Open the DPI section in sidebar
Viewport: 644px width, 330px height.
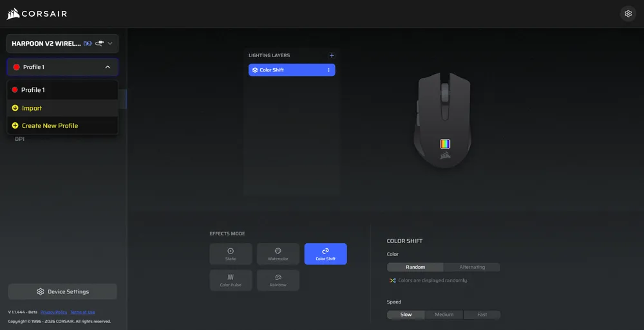click(20, 139)
